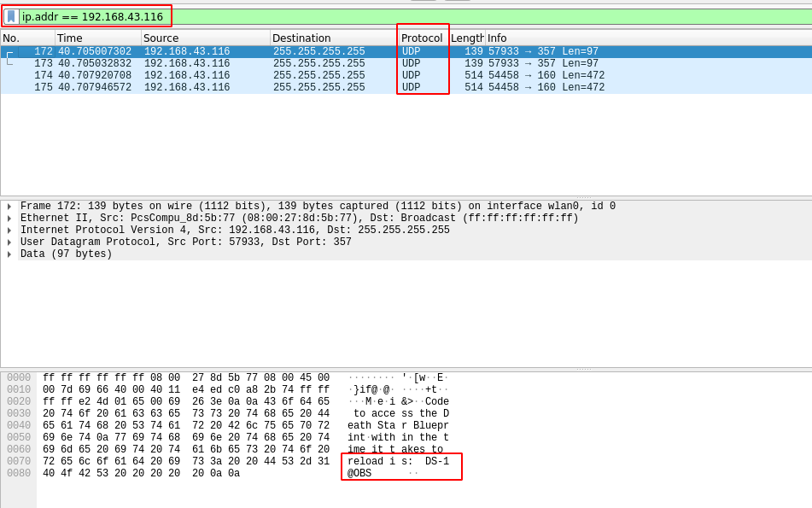The image size is (812, 508).
Task: Expand the Data (97 bytes) section
Action: coord(9,254)
